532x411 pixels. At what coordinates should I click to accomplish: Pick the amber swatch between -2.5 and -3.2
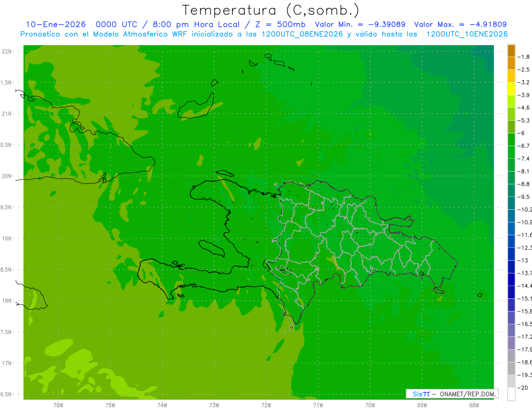tap(511, 76)
